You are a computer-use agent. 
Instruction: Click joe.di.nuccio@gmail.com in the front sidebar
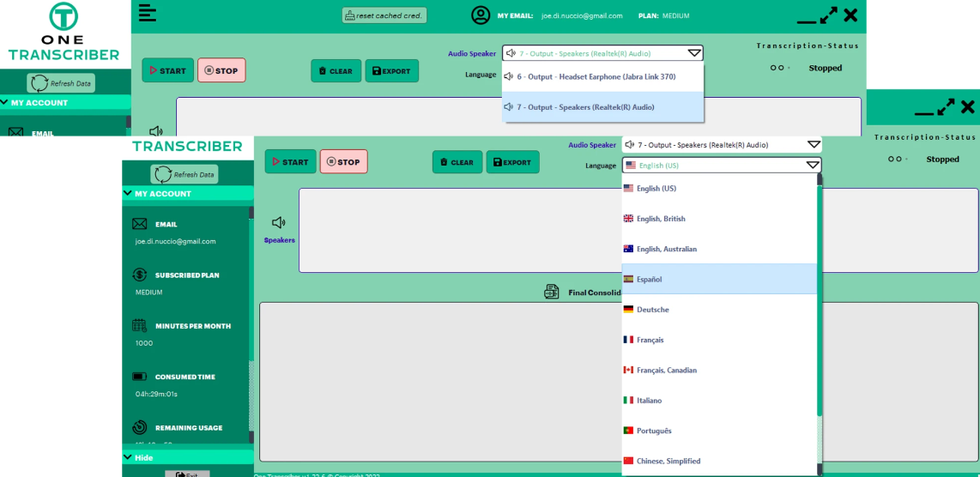coord(176,241)
